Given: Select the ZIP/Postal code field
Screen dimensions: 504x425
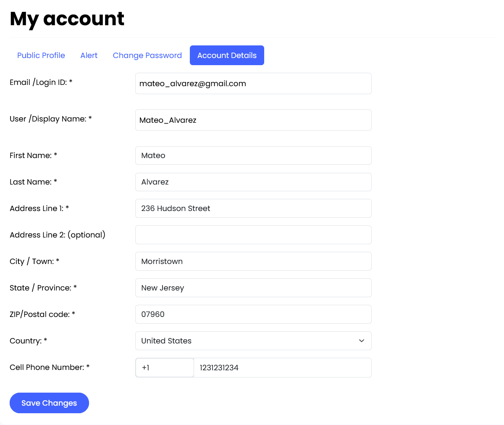Looking at the screenshot, I should coord(253,314).
